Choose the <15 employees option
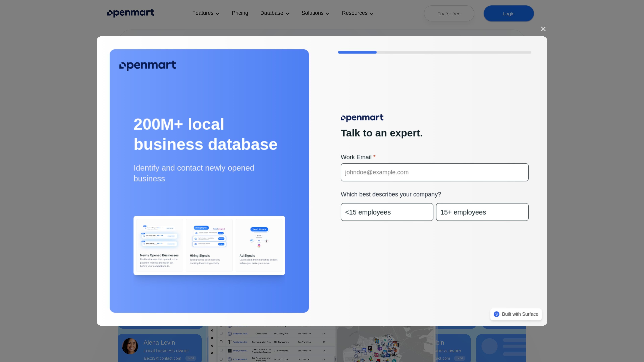644x362 pixels. (x=387, y=212)
